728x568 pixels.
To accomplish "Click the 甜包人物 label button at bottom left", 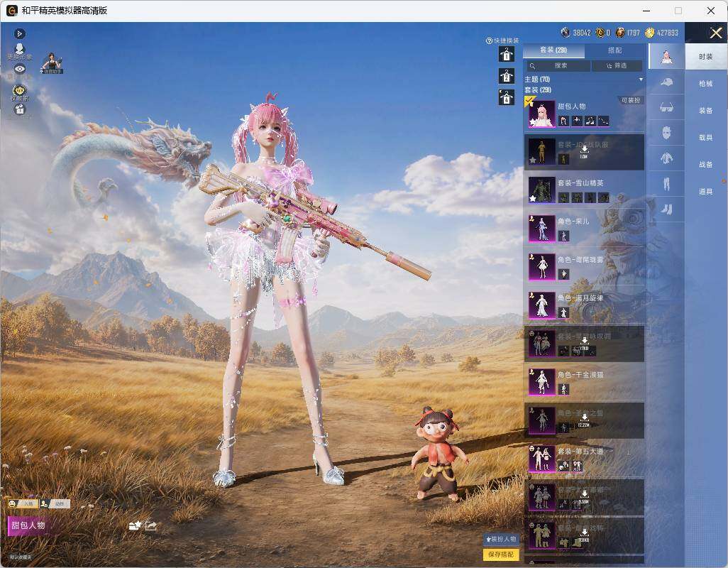I will coord(28,525).
